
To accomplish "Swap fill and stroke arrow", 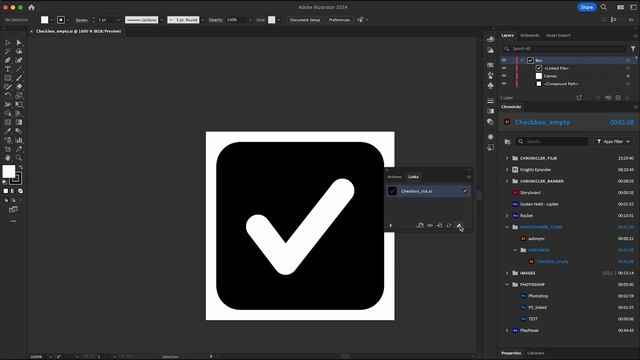I will [x=20, y=167].
